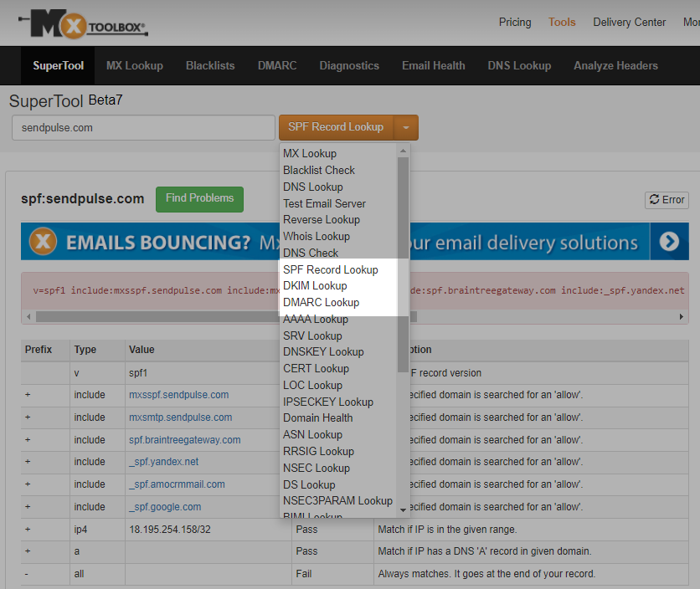Open spf.braintreegateway.com link
The image size is (700, 589).
point(184,440)
